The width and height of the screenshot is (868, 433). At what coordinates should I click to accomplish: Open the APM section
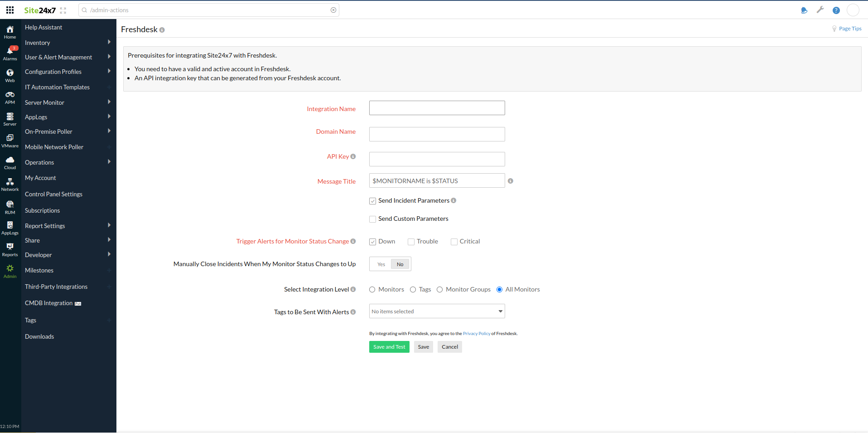tap(10, 96)
